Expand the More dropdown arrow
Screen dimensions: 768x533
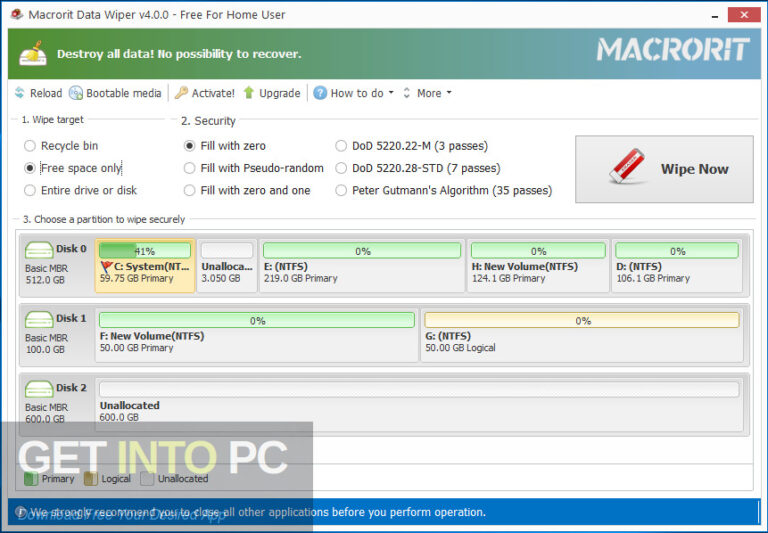coord(449,93)
